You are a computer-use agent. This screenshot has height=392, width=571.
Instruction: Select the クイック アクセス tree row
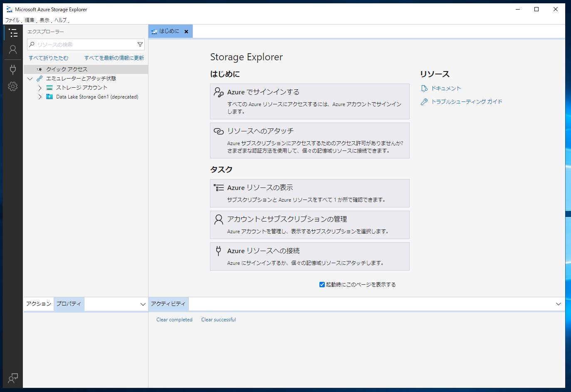tap(86, 69)
